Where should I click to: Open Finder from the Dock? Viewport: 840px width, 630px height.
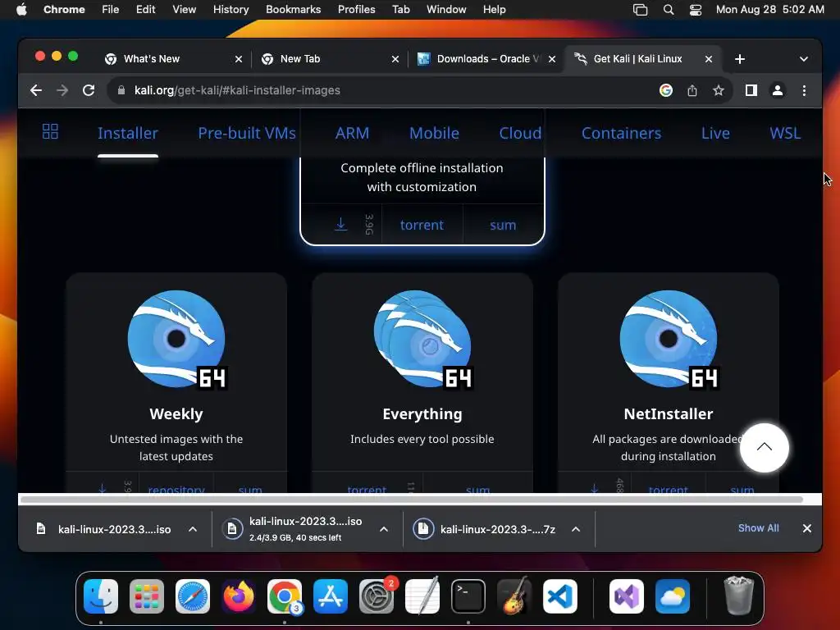pyautogui.click(x=101, y=596)
